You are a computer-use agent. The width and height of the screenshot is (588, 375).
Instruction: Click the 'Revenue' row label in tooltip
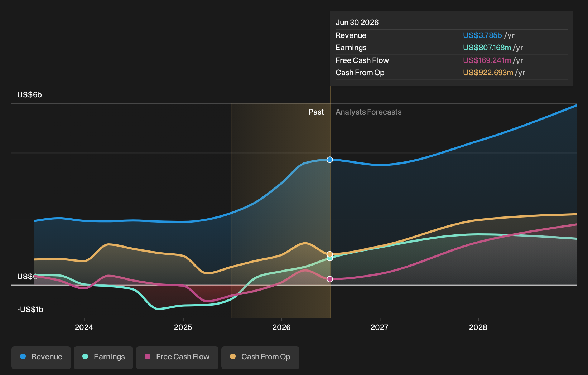pyautogui.click(x=351, y=35)
